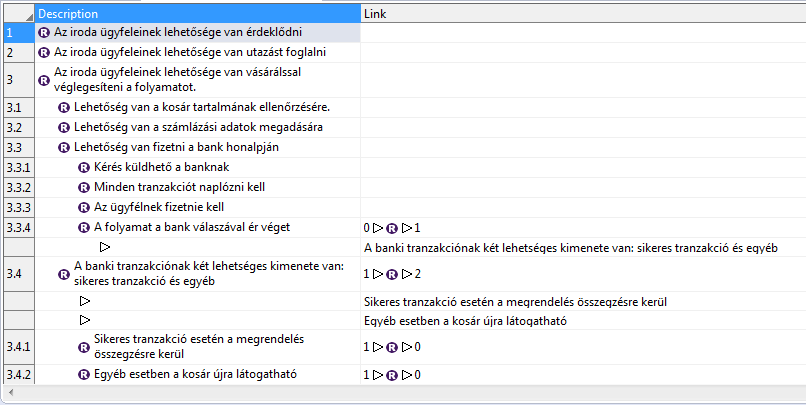This screenshot has width=806, height=405.
Task: Select 'Lehetőség van a kosár tartalmának ellenőrzésére.'
Action: coord(202,107)
